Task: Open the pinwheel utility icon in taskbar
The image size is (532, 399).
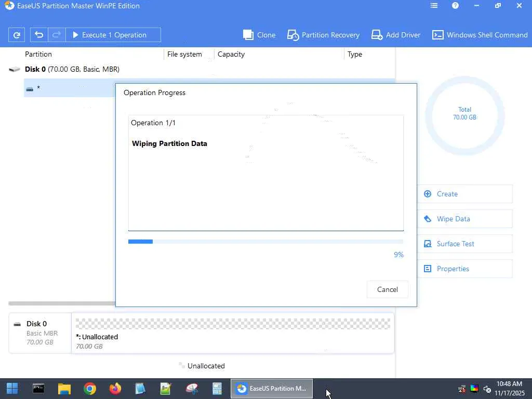Action: click(x=191, y=389)
